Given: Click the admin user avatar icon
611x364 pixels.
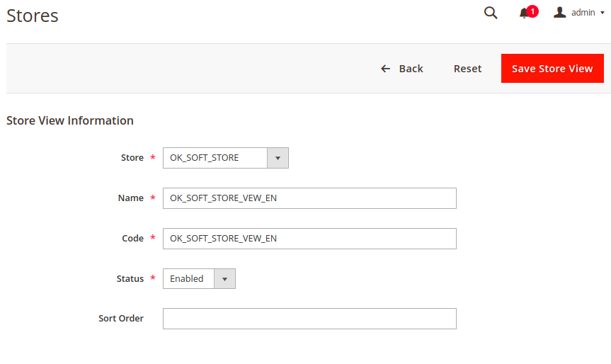Looking at the screenshot, I should tap(559, 13).
